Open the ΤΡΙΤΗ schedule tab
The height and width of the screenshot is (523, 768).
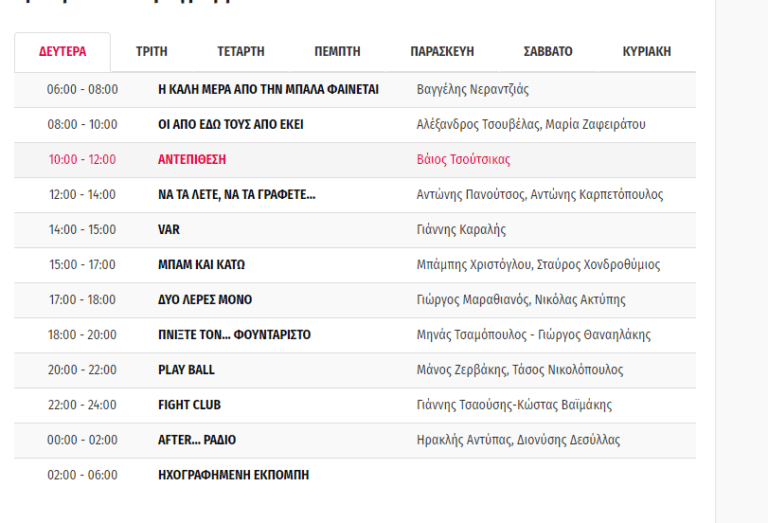tap(151, 52)
